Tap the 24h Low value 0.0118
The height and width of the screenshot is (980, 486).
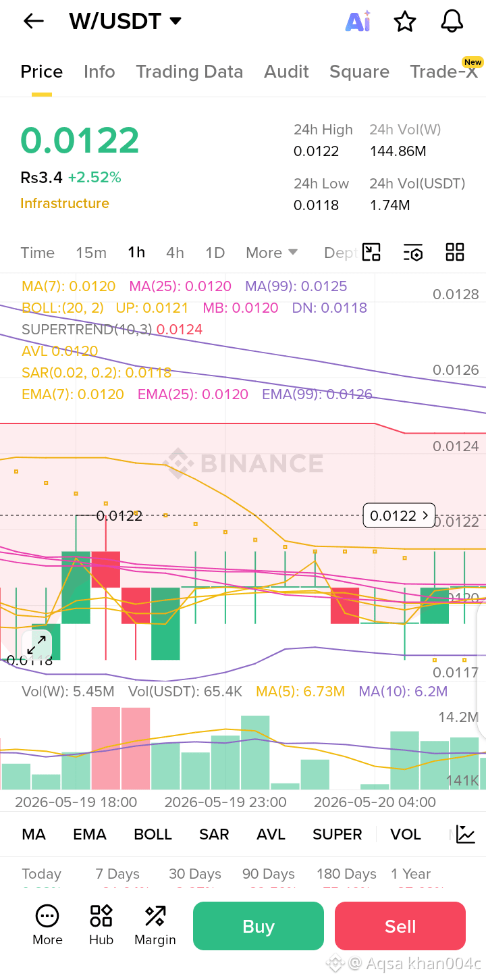coord(316,205)
